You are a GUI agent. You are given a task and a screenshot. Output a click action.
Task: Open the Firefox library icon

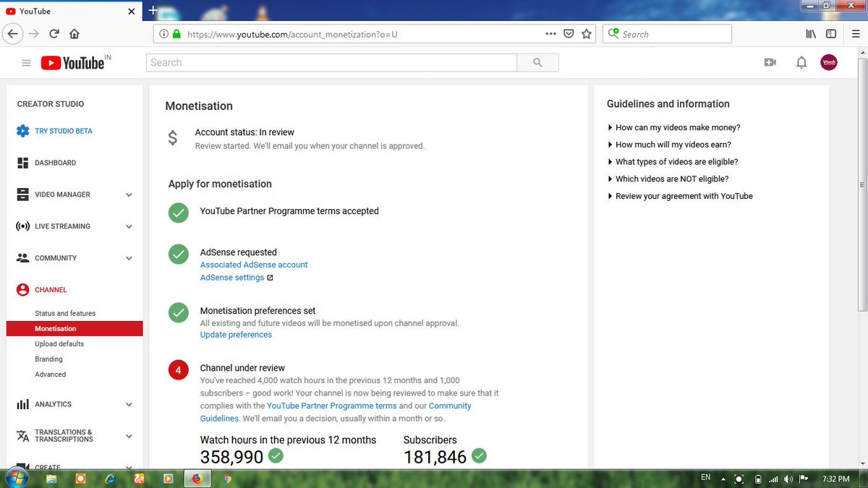coord(812,34)
